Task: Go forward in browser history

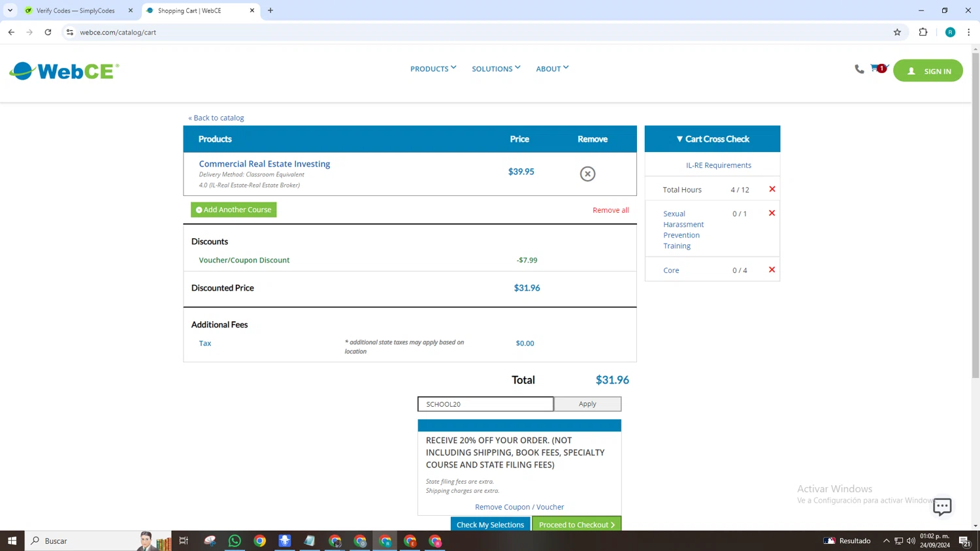Action: tap(29, 32)
